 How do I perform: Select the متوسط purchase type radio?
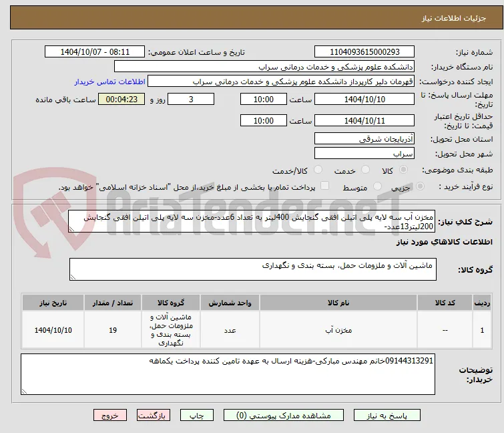377,186
